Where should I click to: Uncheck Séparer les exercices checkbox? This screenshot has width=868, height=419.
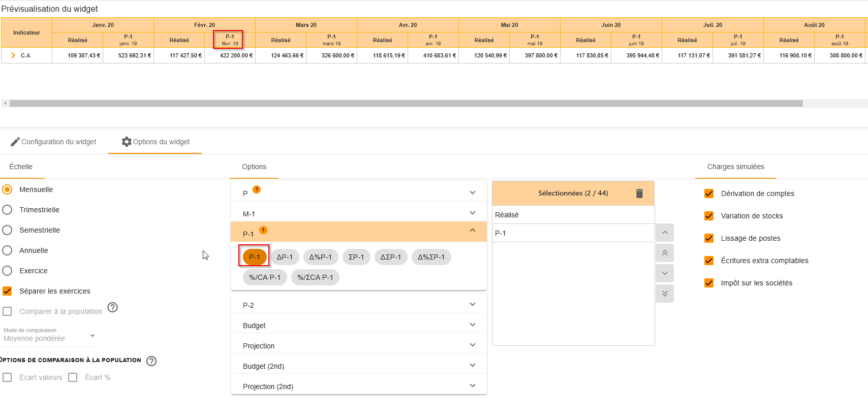click(x=8, y=291)
